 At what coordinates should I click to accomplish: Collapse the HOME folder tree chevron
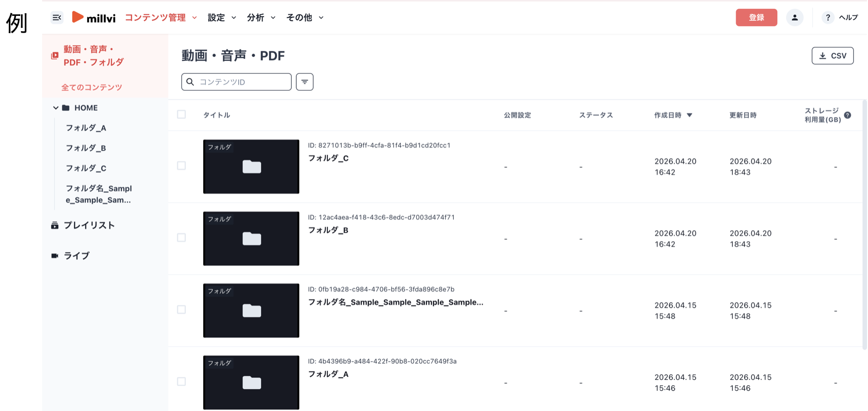pyautogui.click(x=55, y=107)
